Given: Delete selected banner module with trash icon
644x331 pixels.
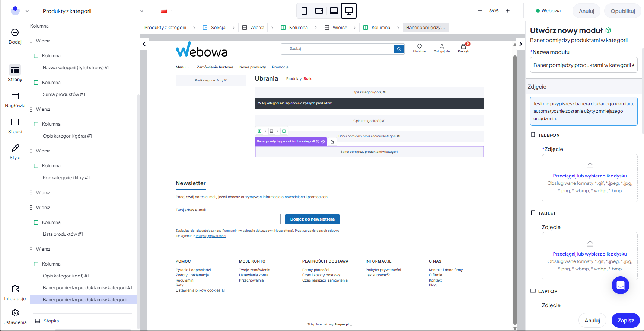Looking at the screenshot, I should (x=332, y=142).
